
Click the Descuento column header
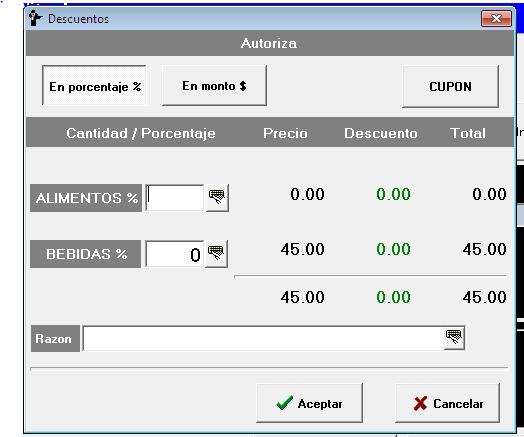(x=381, y=133)
